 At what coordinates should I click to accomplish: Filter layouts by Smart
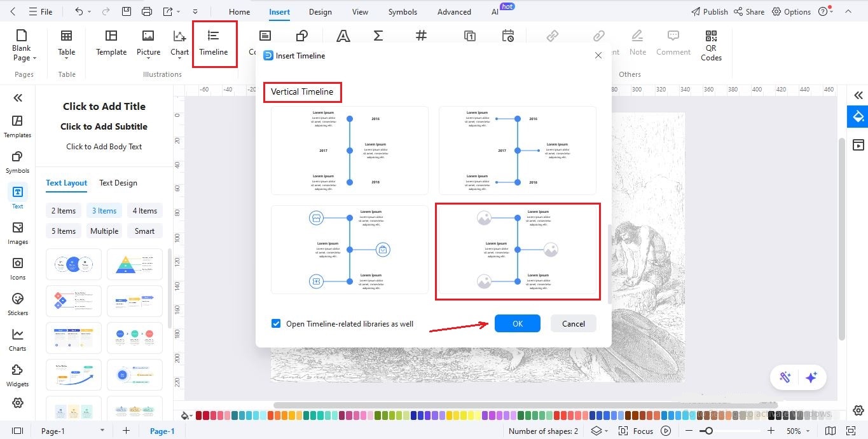click(145, 231)
